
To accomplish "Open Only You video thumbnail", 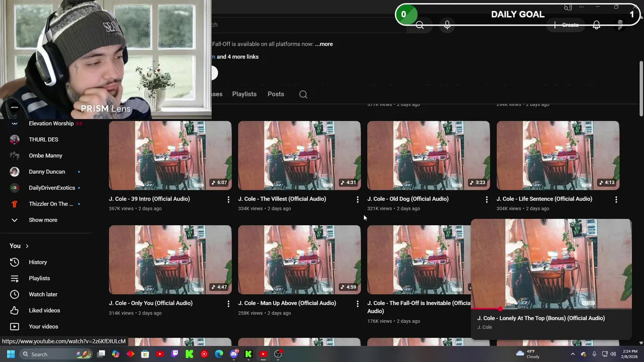I will 170,259.
